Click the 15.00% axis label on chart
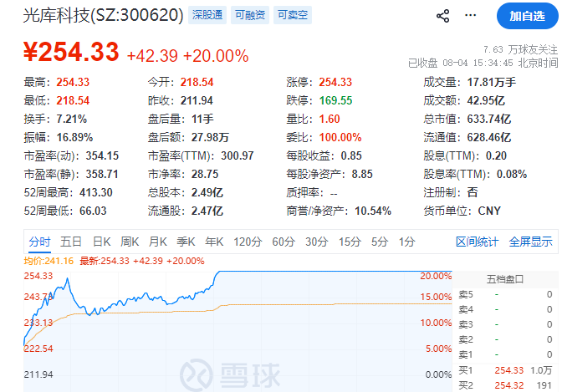This screenshot has width=562, height=392. click(x=436, y=297)
